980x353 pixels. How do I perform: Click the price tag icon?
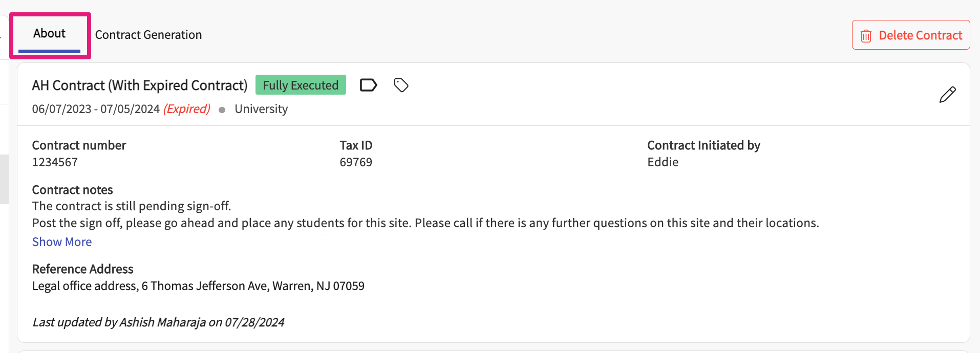[x=401, y=85]
